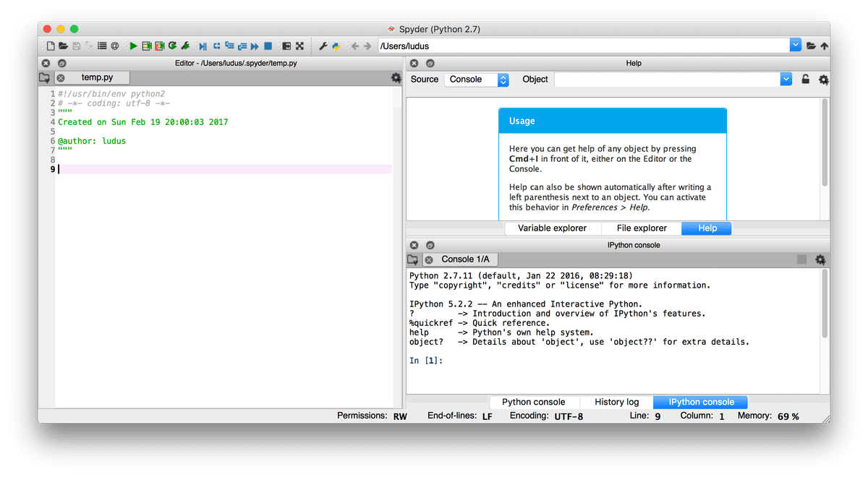Toggle the Help pane lock icon
The width and height of the screenshot is (868, 477).
pyautogui.click(x=805, y=79)
